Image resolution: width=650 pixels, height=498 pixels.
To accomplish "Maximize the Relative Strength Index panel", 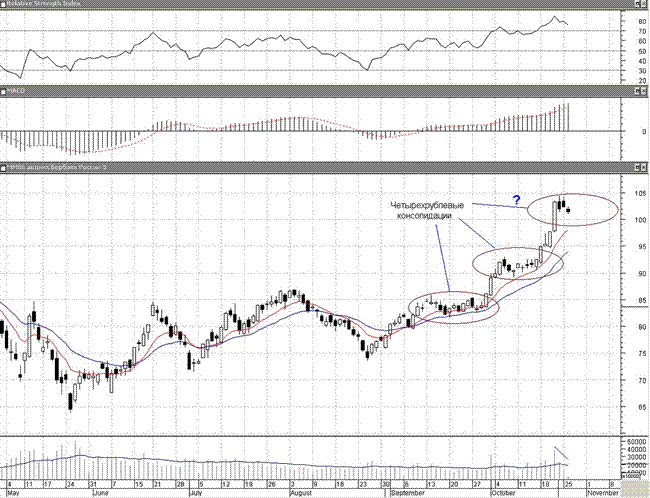I will tap(638, 4).
